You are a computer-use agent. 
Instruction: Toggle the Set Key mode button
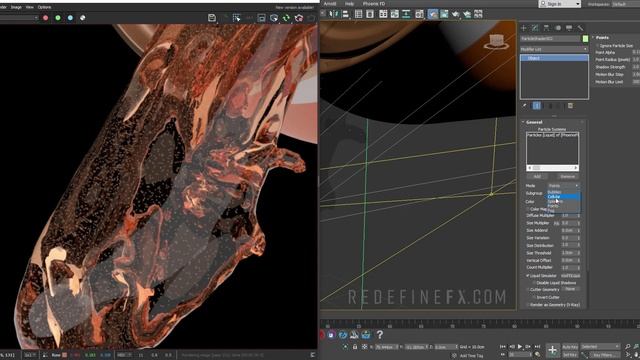point(570,355)
